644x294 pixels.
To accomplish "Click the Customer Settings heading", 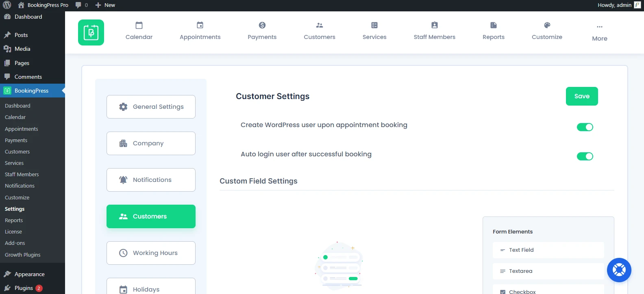I will pyautogui.click(x=273, y=96).
